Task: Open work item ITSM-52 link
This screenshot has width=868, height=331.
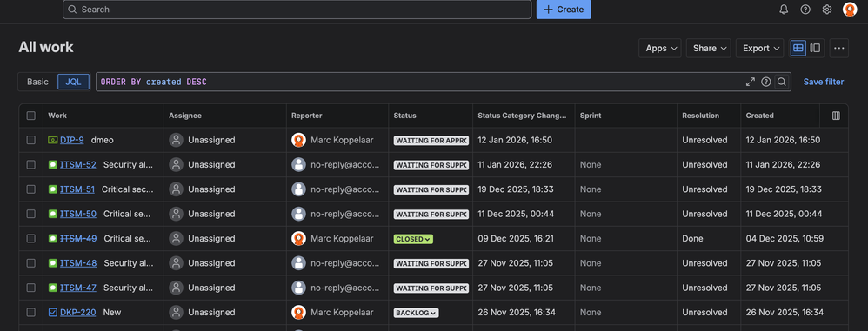Action: click(x=78, y=165)
